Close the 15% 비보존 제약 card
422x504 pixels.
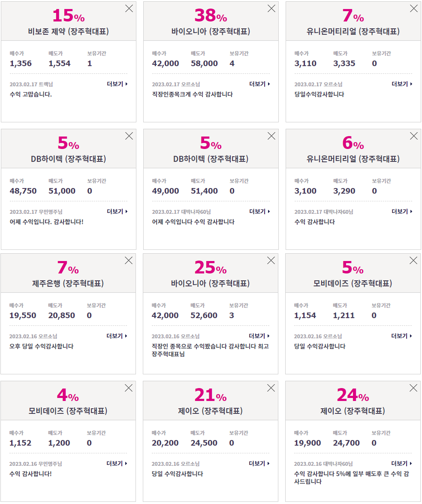[x=129, y=9]
